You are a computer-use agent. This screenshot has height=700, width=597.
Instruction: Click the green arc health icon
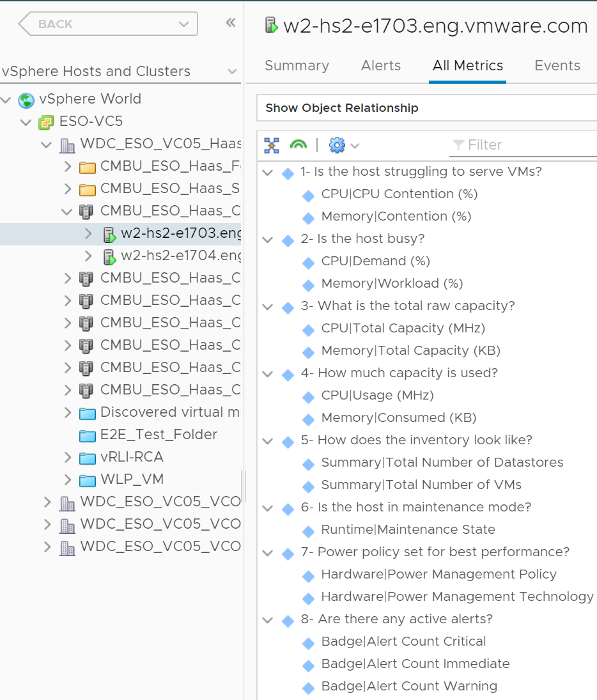click(298, 146)
